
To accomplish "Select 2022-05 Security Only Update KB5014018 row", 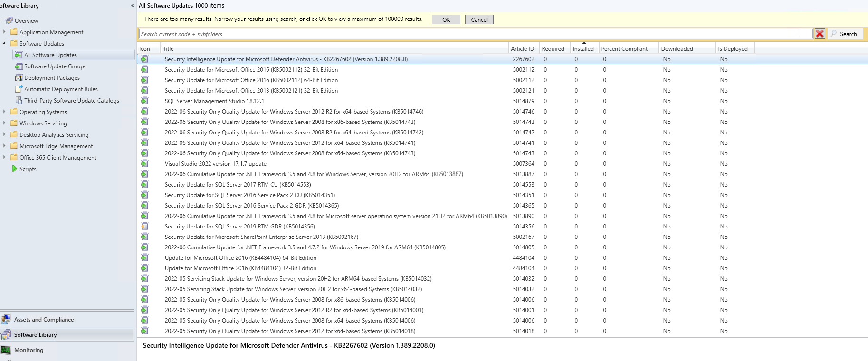I will (502, 331).
